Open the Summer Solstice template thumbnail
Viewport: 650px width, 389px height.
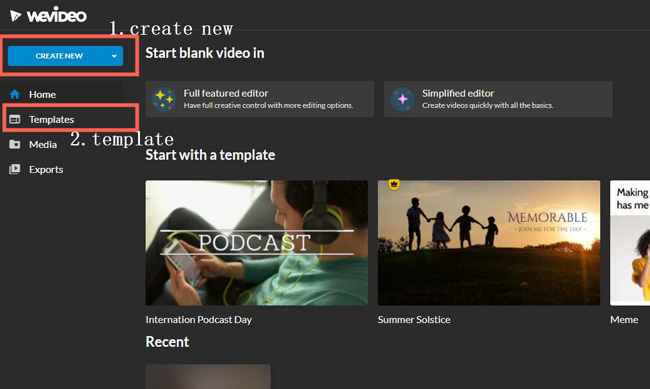point(489,243)
